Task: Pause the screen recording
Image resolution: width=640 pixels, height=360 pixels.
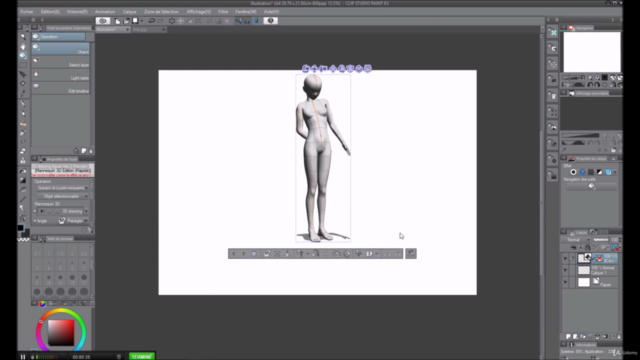Action: coord(23,357)
